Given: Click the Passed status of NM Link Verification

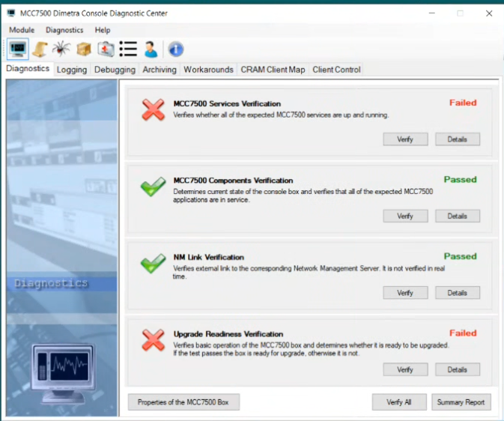Looking at the screenshot, I should [x=461, y=256].
